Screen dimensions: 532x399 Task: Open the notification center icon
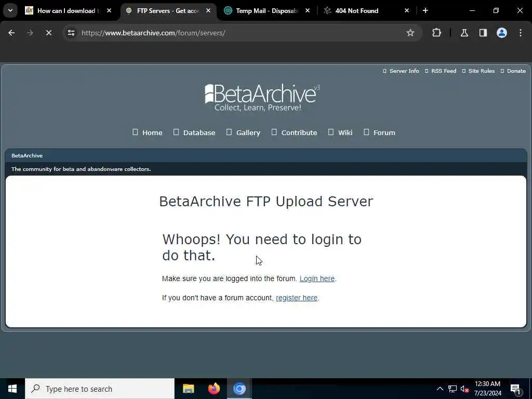(515, 389)
